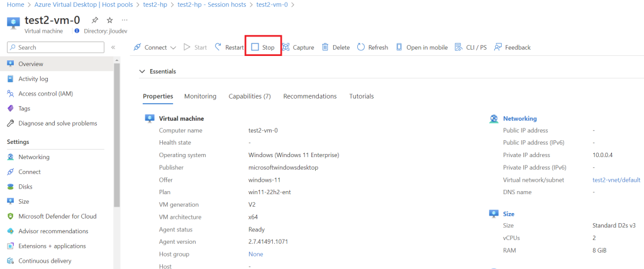Click the Size section monitor icon

494,214
